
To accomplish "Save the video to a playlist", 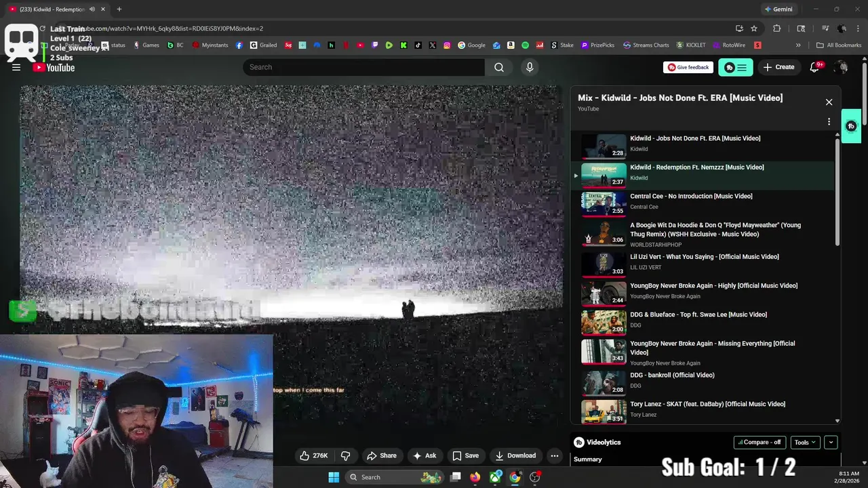I will (466, 455).
